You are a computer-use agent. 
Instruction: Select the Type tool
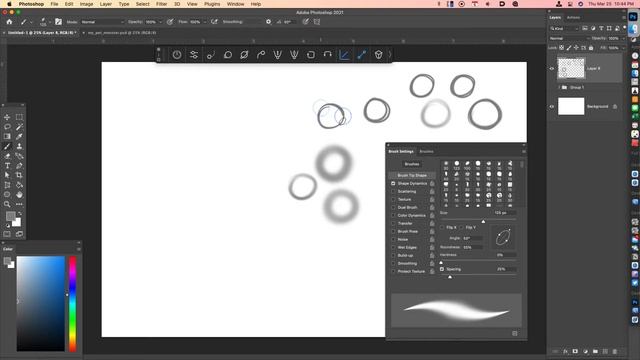[7, 166]
